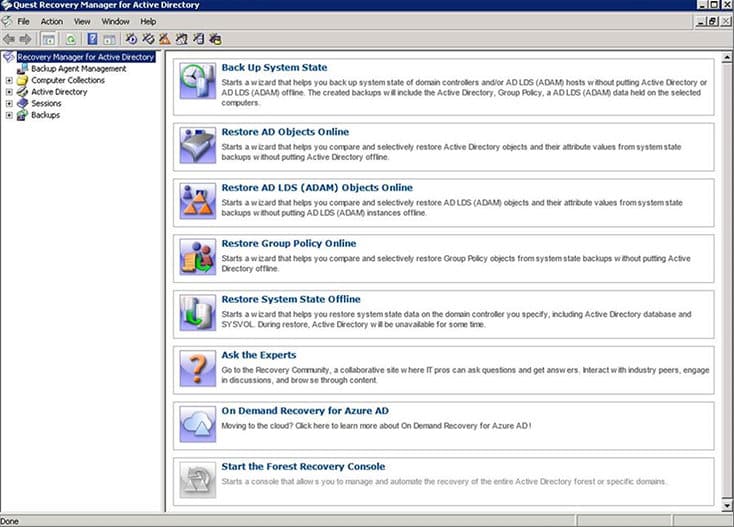Open On Demand Recovery for Azure AD link
The image size is (734, 527).
tap(305, 410)
